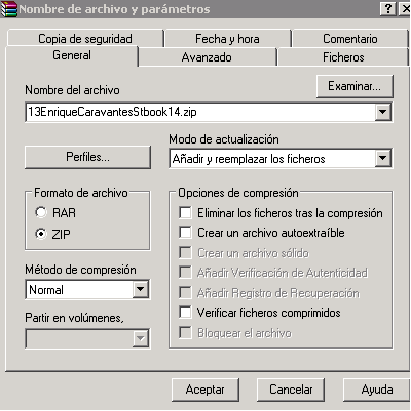This screenshot has height=411, width=411.
Task: Check Crear un archivo autoextraíble
Action: coord(185,232)
